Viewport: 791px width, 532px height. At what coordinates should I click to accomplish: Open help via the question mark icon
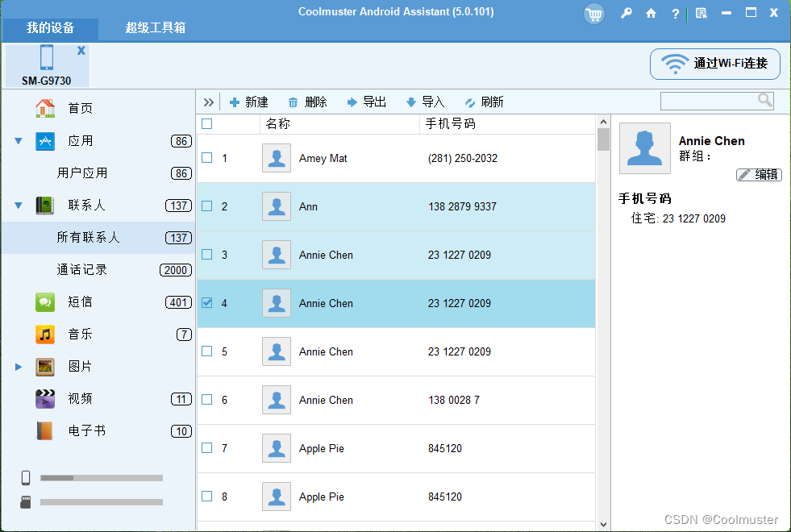tap(676, 14)
